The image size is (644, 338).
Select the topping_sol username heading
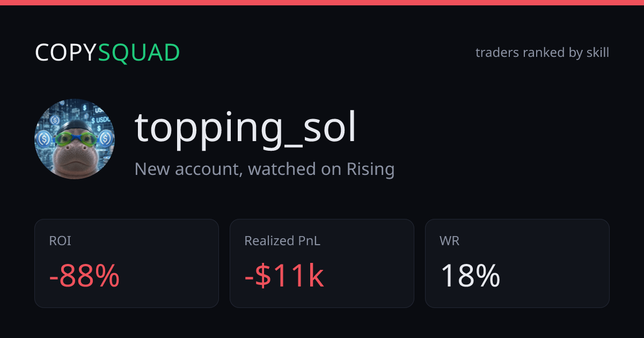pos(245,129)
